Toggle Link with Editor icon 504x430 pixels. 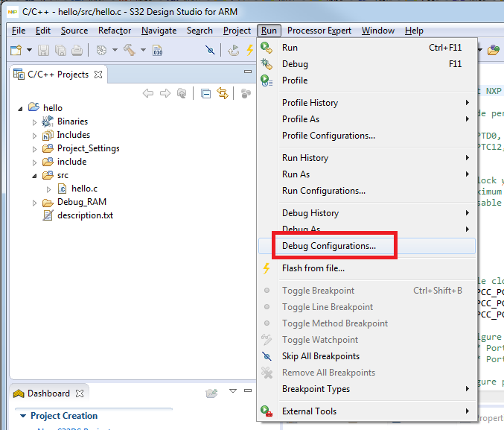[223, 93]
